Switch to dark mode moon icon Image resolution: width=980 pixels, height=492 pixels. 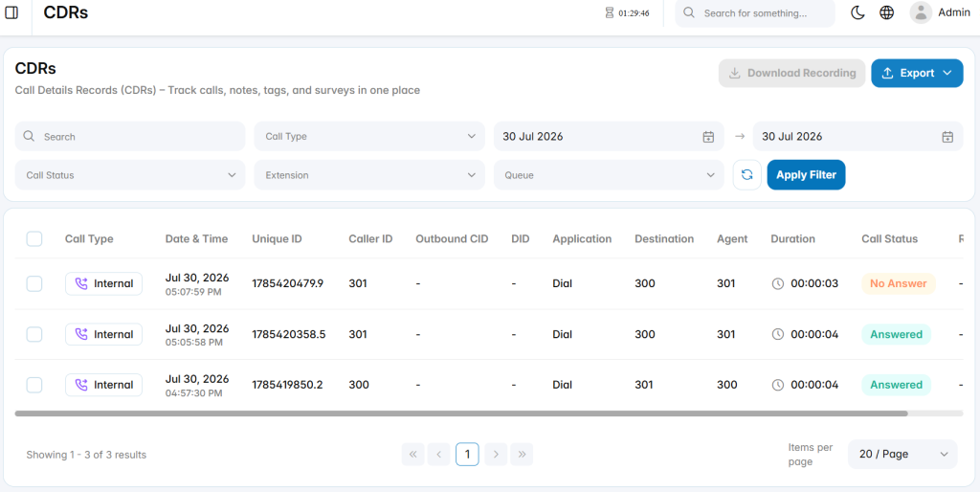click(x=857, y=12)
